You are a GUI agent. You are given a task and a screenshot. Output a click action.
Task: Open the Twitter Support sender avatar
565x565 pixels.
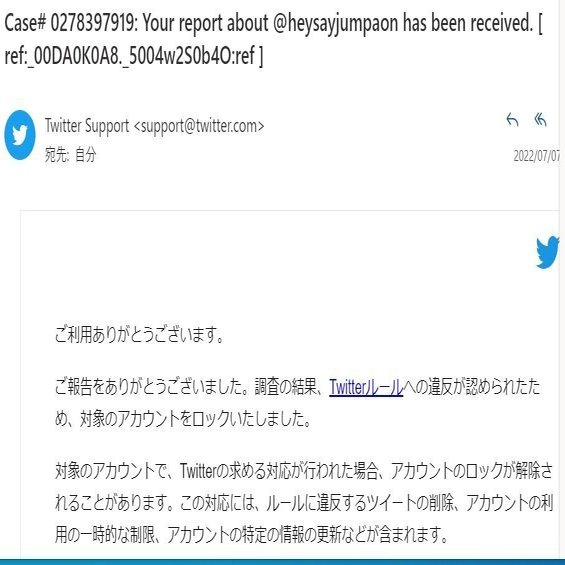point(20,135)
